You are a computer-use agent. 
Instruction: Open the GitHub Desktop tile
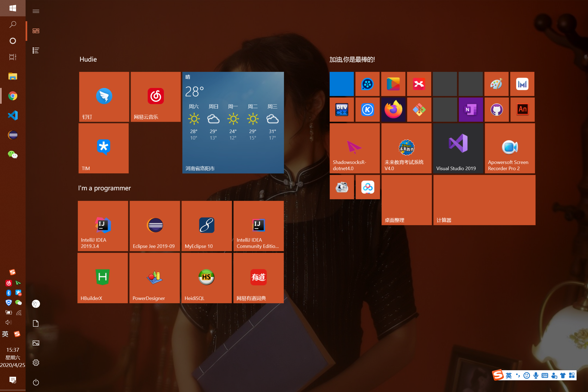[x=497, y=110]
